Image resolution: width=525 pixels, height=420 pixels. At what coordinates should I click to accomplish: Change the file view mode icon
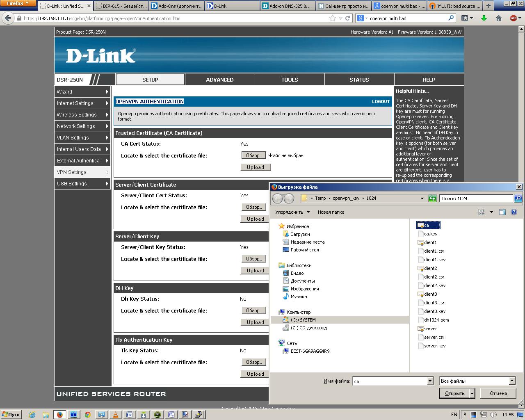coord(482,212)
